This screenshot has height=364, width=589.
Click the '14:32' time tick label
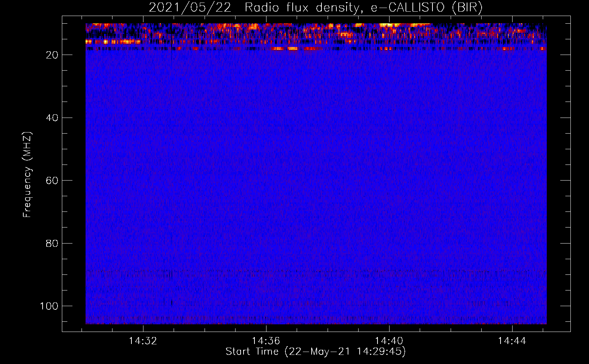point(143,341)
